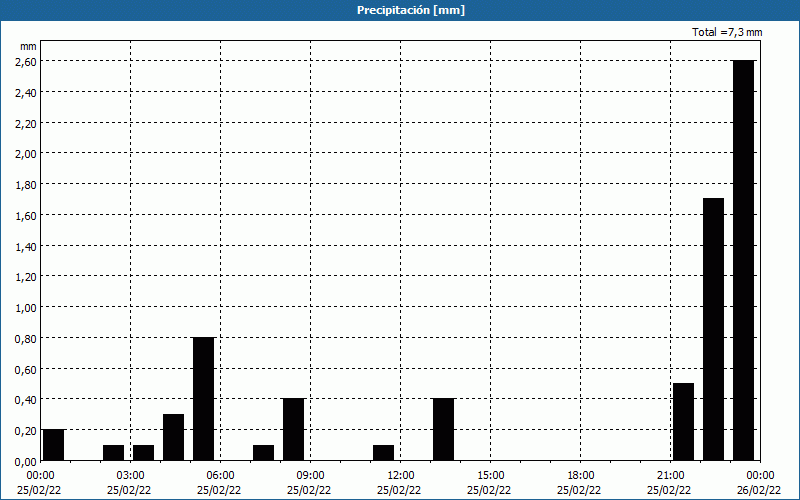Click the 0,40 y-axis value

26,400
